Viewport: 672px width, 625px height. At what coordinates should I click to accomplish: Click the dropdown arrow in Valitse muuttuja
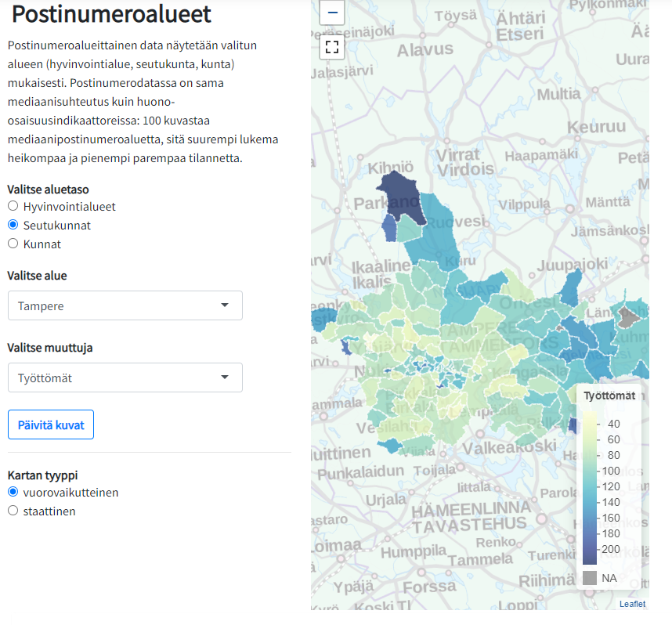point(225,378)
